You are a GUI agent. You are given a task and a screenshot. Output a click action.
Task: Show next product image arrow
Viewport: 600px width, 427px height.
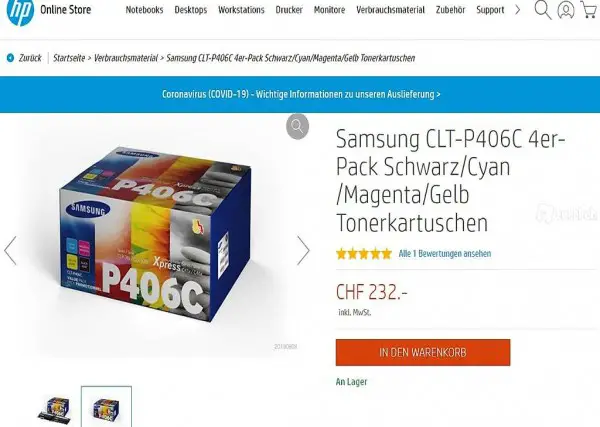tap(303, 251)
